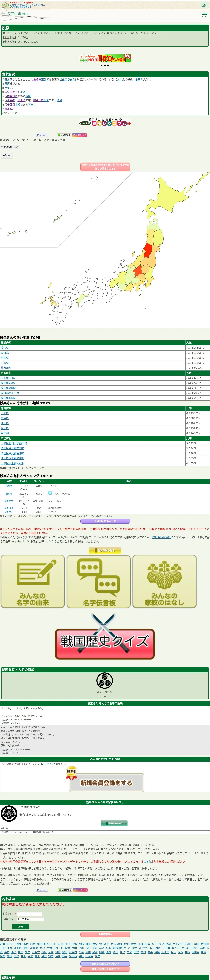Open the 山形県最上郡大蔵村 link
The width and height of the screenshot is (210, 980).
(x=13, y=463)
